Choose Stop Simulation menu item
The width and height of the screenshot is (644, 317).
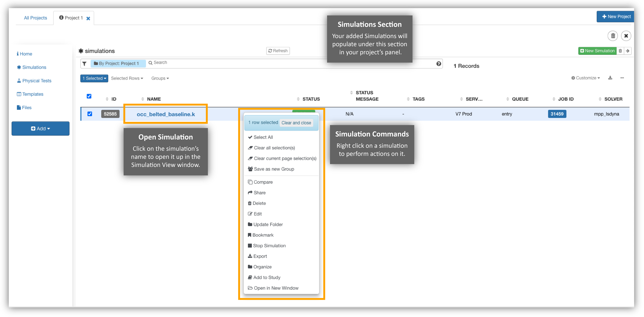coord(267,246)
